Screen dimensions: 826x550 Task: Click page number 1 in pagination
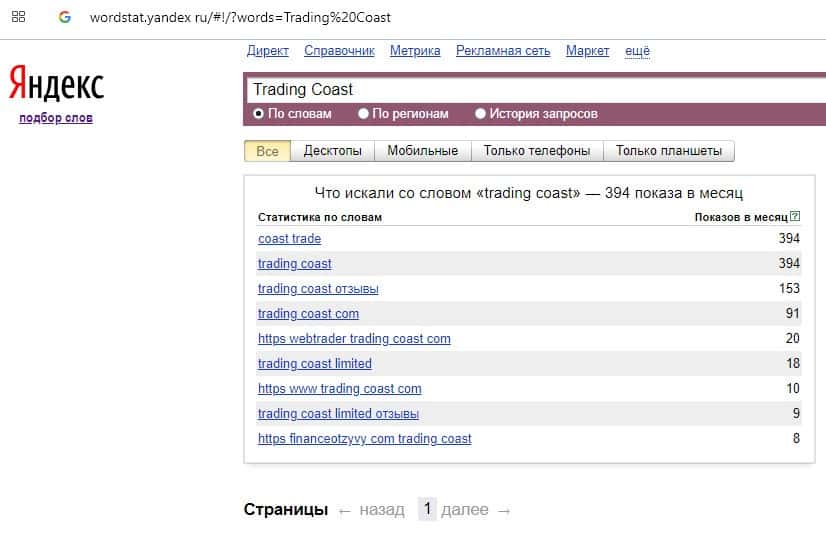pyautogui.click(x=427, y=509)
